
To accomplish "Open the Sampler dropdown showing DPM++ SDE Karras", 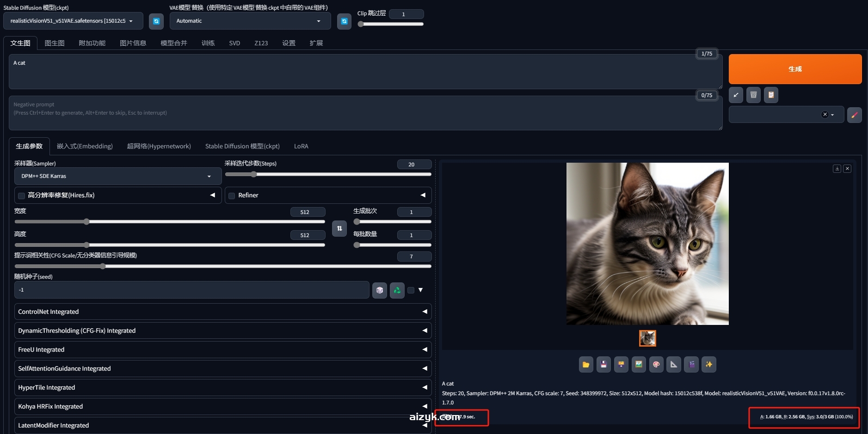I will 117,176.
